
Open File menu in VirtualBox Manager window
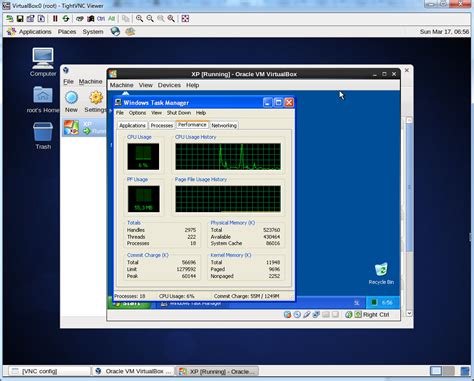click(68, 82)
